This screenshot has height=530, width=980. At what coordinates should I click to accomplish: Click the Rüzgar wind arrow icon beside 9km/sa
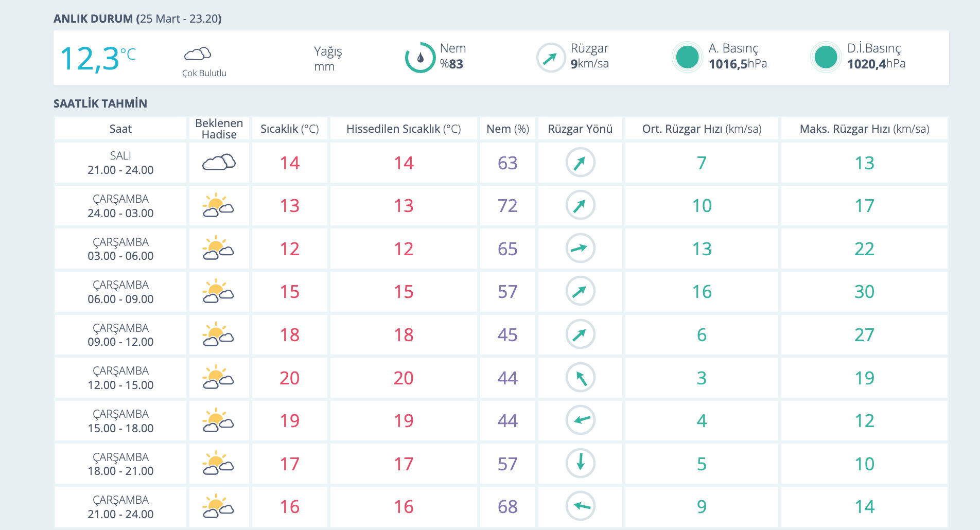(550, 58)
